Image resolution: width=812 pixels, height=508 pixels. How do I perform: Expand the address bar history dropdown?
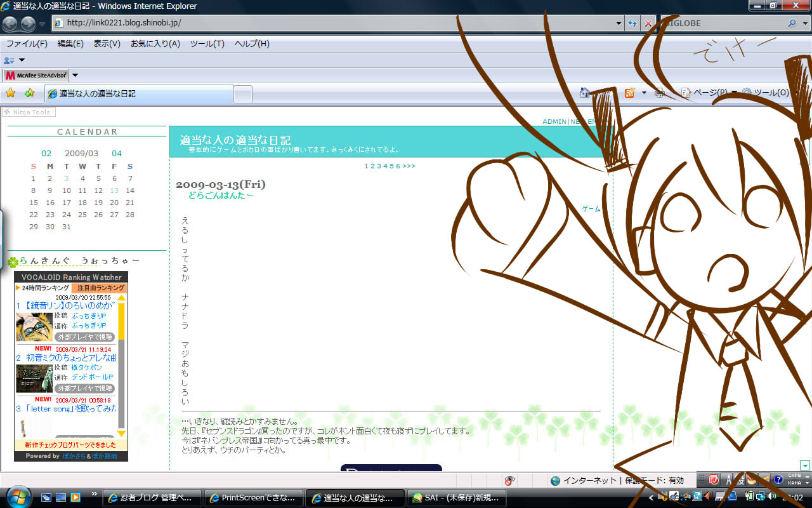[619, 23]
